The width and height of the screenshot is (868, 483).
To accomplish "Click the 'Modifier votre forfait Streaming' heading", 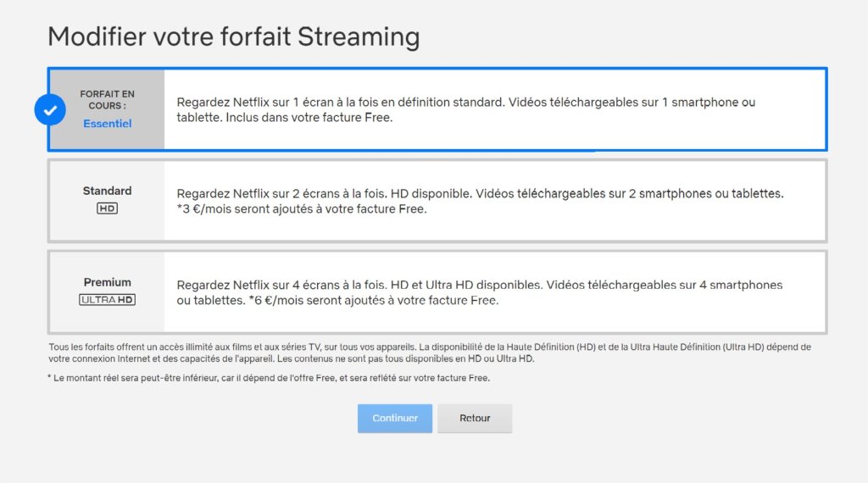I will [x=234, y=37].
